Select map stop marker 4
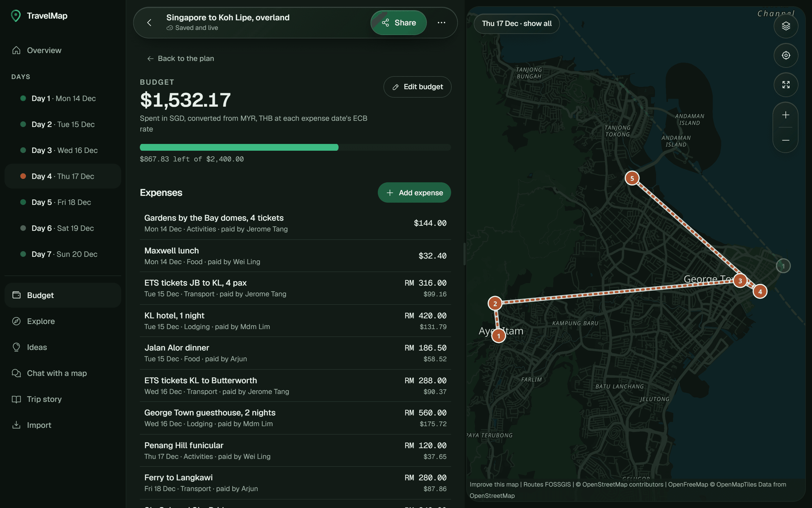 760,291
